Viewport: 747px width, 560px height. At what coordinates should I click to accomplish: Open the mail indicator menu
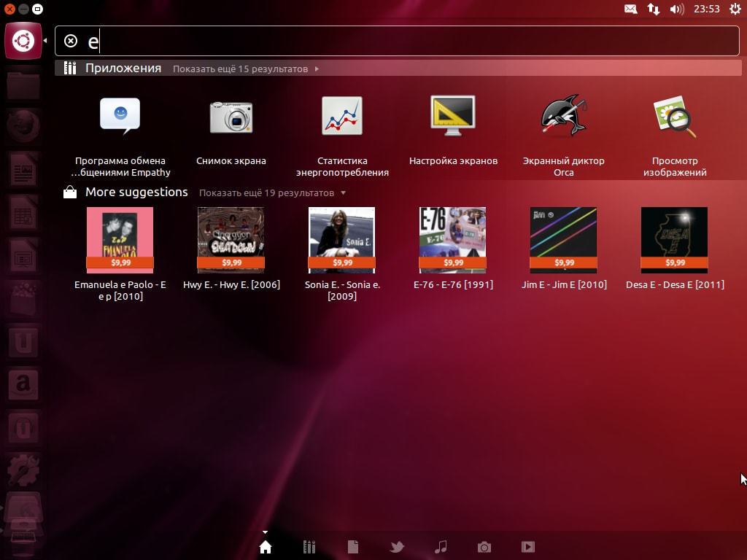[630, 9]
